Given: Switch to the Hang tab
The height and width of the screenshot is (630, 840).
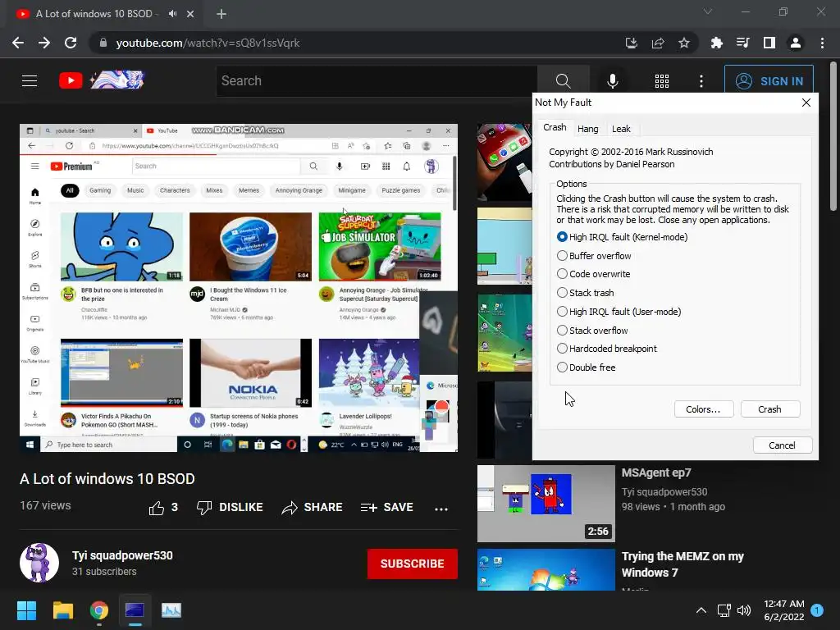Looking at the screenshot, I should 587,129.
